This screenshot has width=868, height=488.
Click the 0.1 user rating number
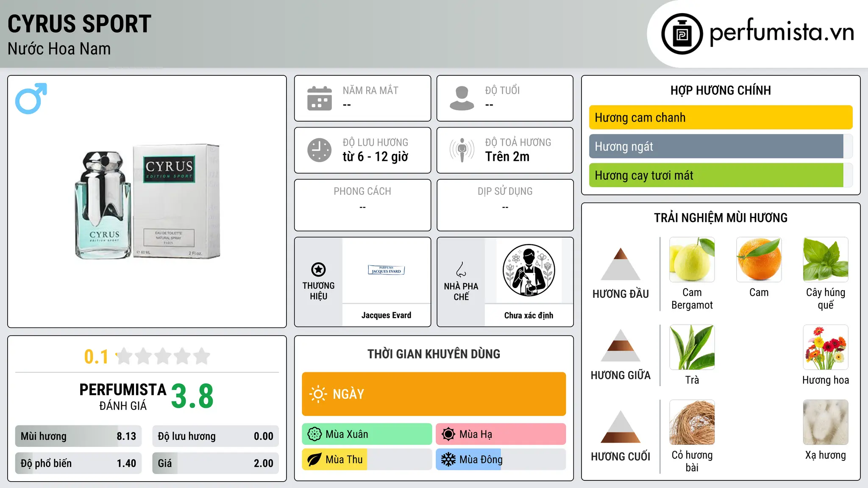[96, 357]
